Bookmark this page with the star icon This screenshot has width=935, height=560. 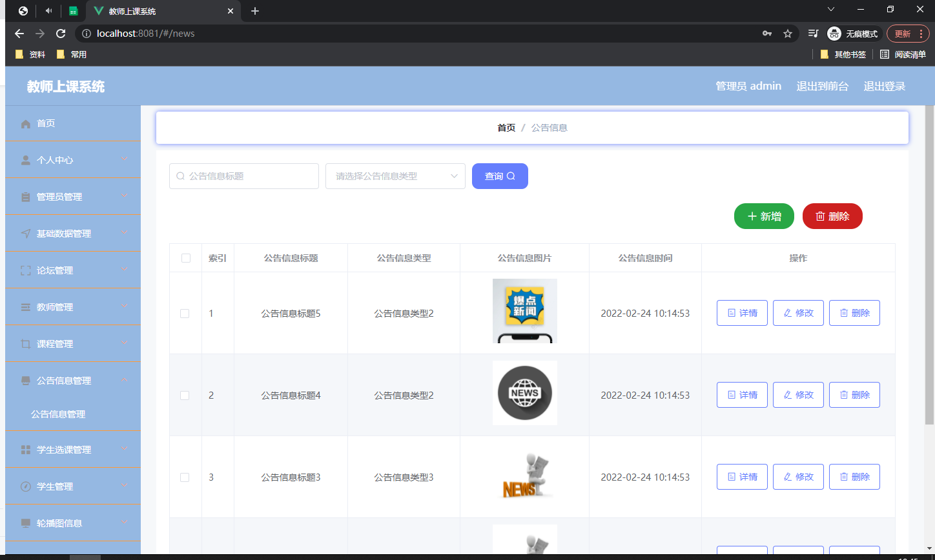click(x=788, y=34)
